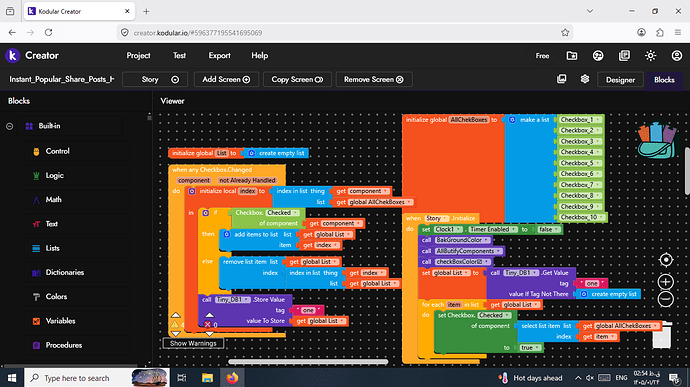The image size is (690, 387).
Task: Collapse the Built-in blocks tree
Action: click(9, 126)
